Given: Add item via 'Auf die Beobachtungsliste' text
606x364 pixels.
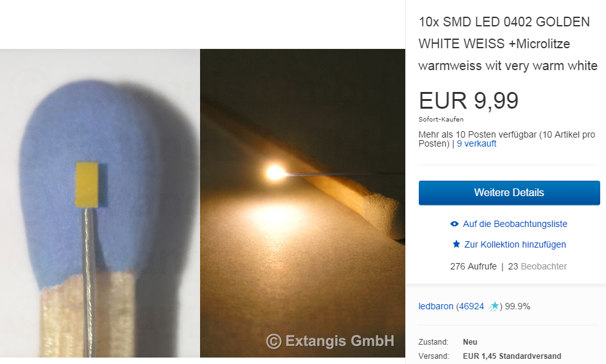Looking at the screenshot, I should point(515,224).
